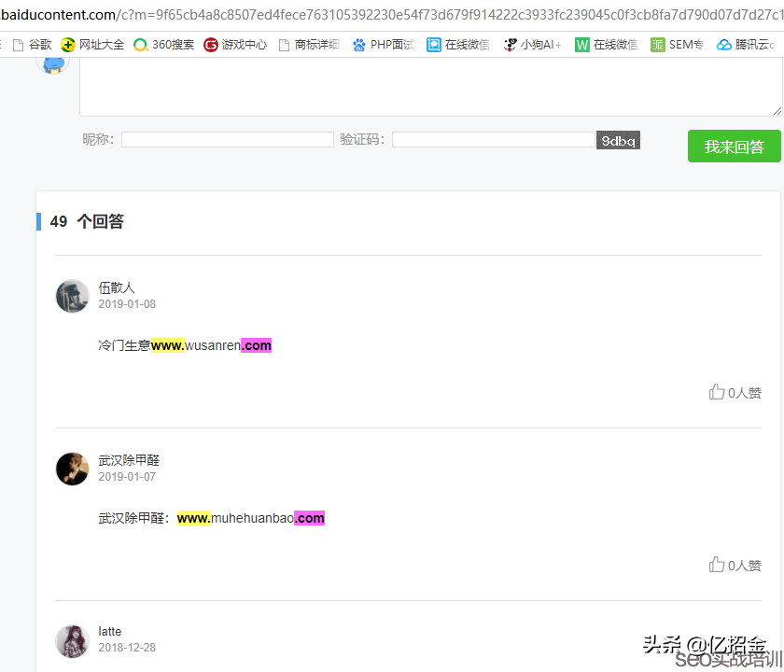
Task: Click the thumbs-up icon on 伍散人's answer
Action: (717, 392)
